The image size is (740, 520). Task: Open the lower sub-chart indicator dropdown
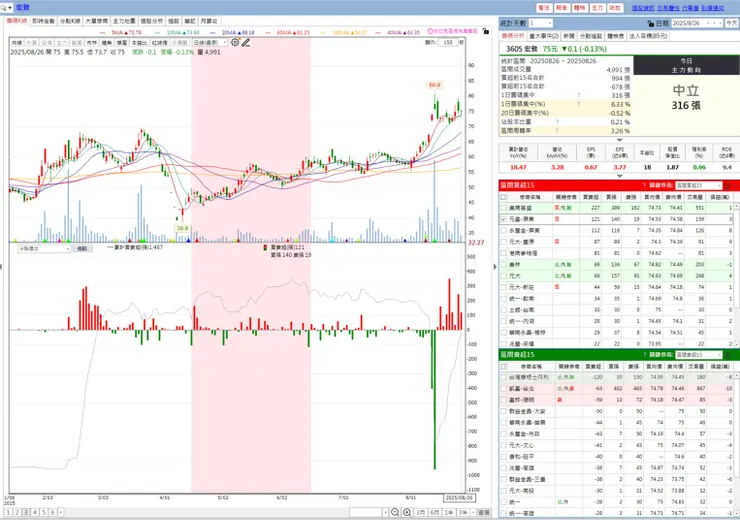(43, 248)
